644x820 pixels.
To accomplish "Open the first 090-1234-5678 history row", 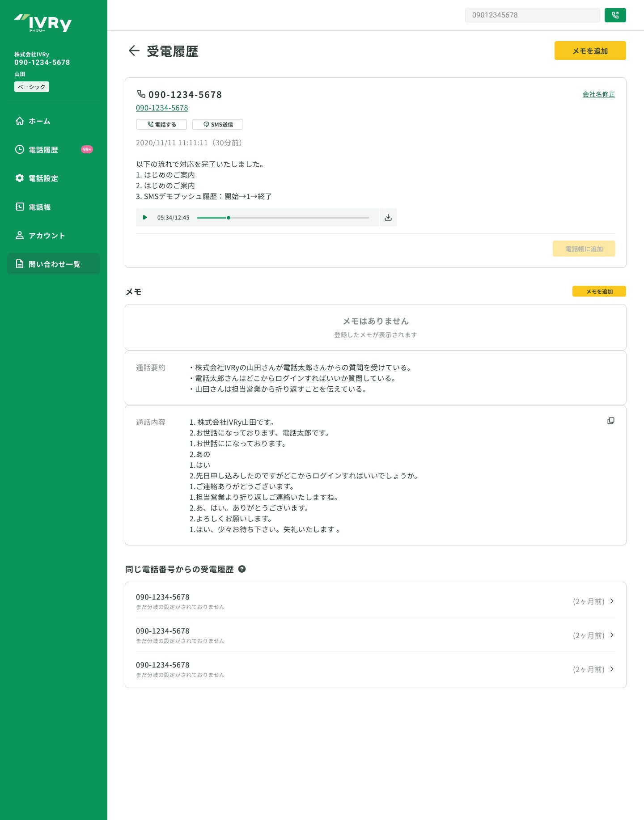I will tap(376, 601).
